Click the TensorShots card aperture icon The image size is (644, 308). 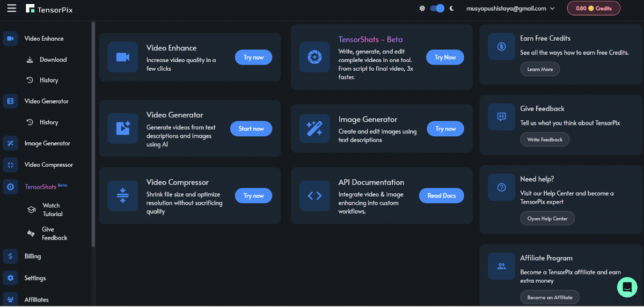tap(314, 57)
